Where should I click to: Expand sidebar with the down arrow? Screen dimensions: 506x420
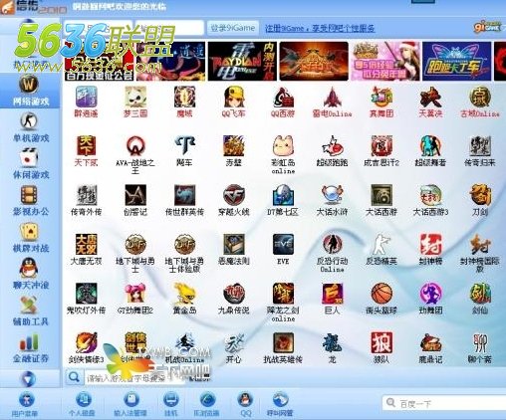coord(28,379)
